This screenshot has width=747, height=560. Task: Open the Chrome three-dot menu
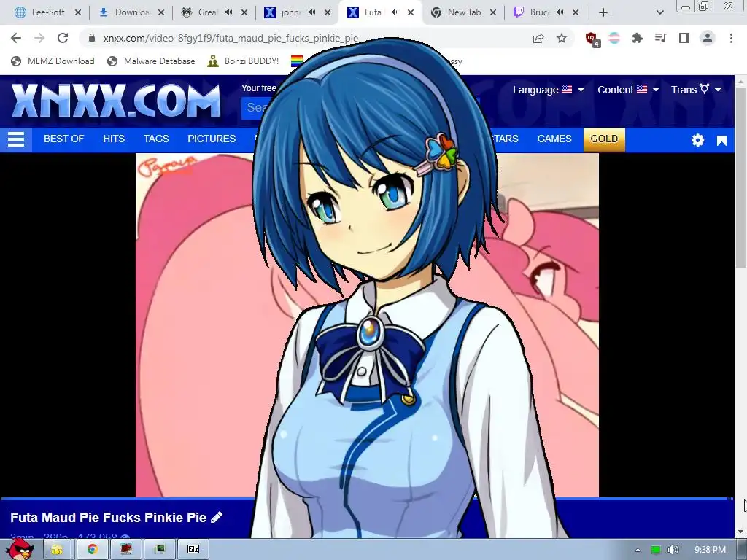[731, 38]
